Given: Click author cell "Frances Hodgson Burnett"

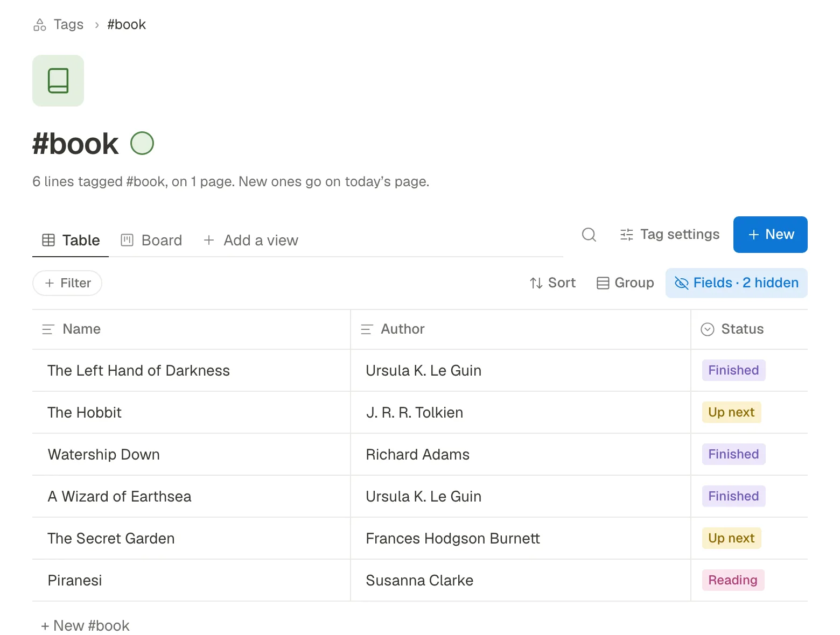Looking at the screenshot, I should (521, 539).
